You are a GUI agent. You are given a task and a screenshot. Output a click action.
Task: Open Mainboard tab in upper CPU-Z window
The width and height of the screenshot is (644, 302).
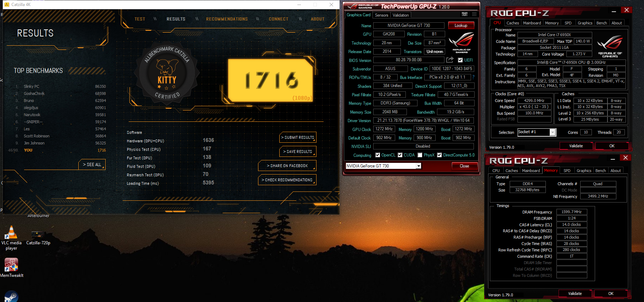(x=532, y=23)
